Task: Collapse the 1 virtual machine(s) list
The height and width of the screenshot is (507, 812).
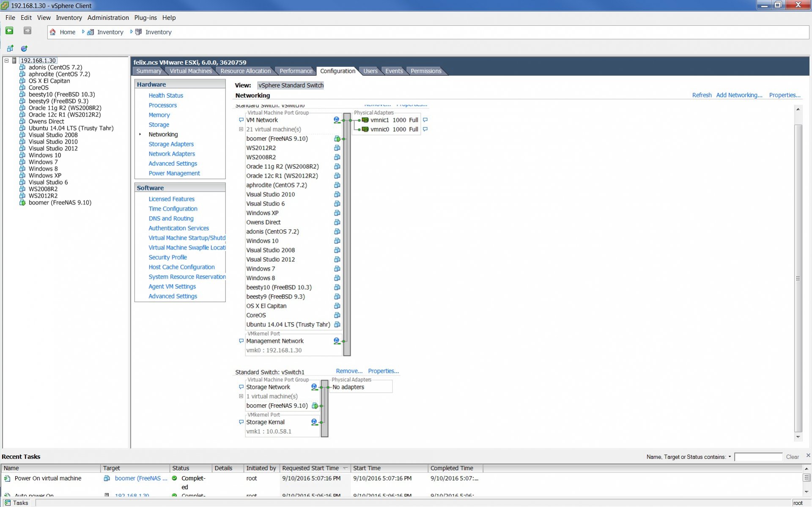Action: click(241, 396)
